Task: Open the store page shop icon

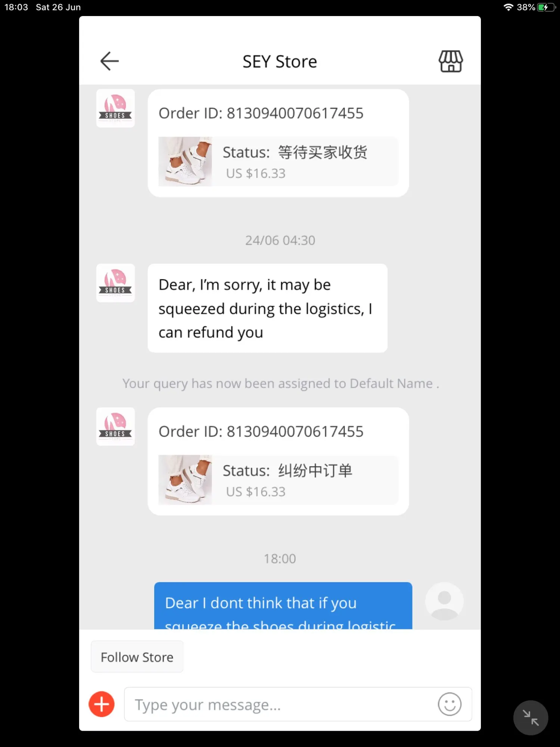Action: (451, 61)
